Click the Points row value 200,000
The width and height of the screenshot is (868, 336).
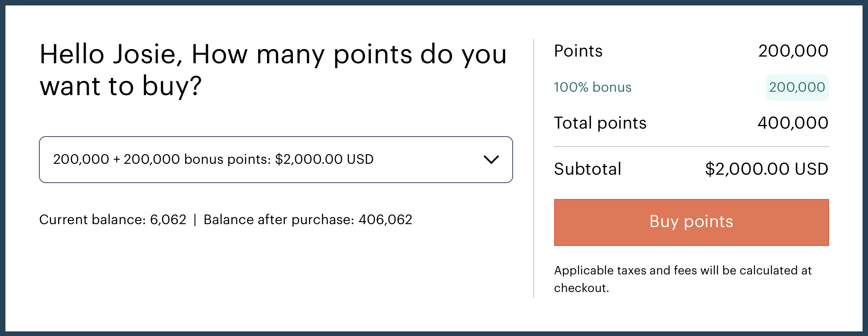coord(794,50)
